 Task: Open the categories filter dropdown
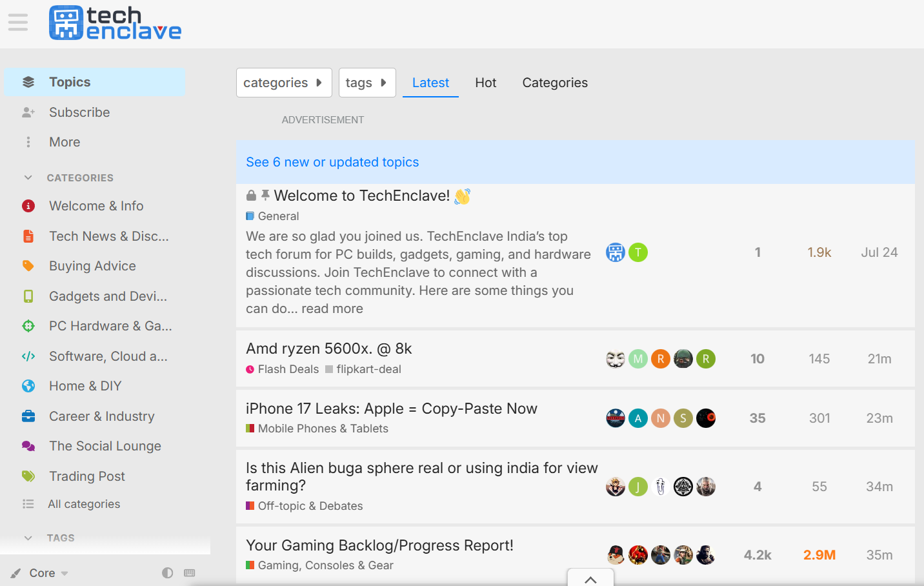pyautogui.click(x=284, y=83)
